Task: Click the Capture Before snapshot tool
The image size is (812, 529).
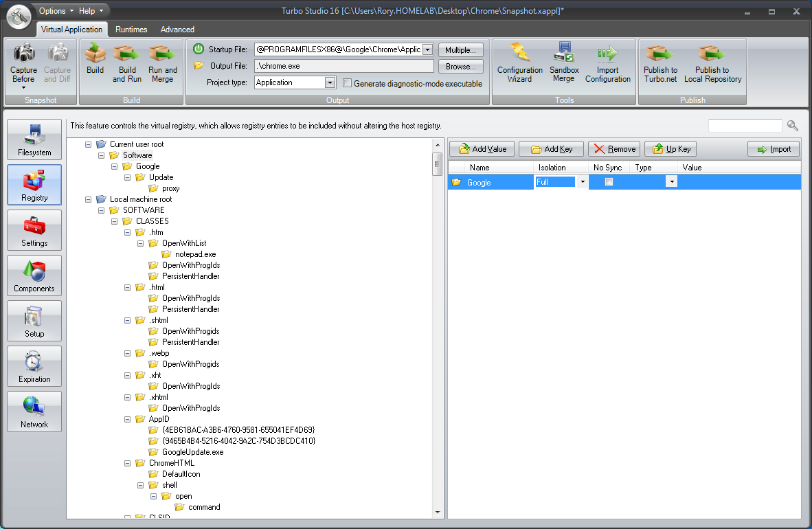Action: [x=23, y=64]
